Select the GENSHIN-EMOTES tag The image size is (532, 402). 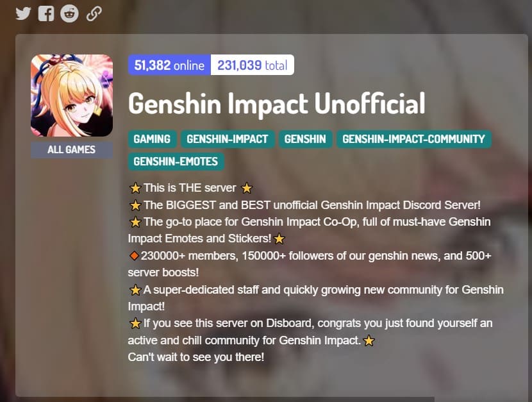pos(176,162)
